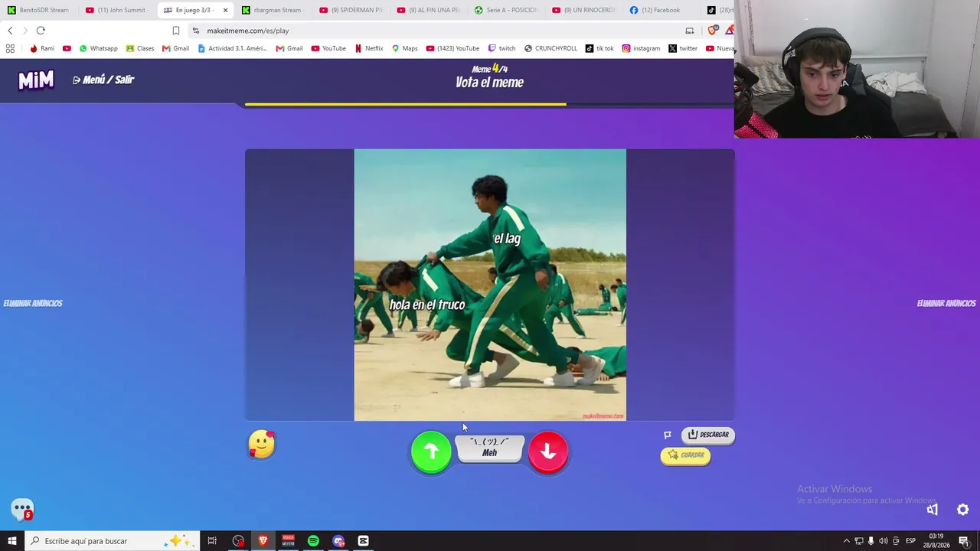Open the game settings gear
980x551 pixels.
tap(963, 510)
